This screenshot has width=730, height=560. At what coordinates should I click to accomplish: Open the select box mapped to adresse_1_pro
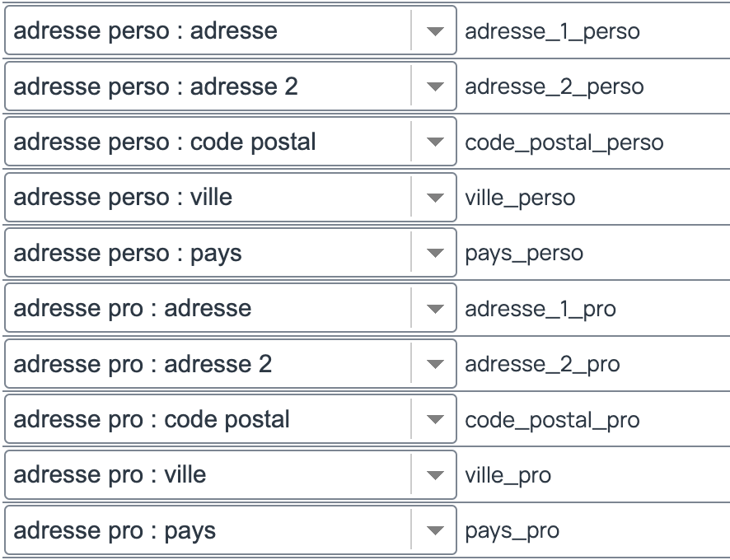coord(231,308)
